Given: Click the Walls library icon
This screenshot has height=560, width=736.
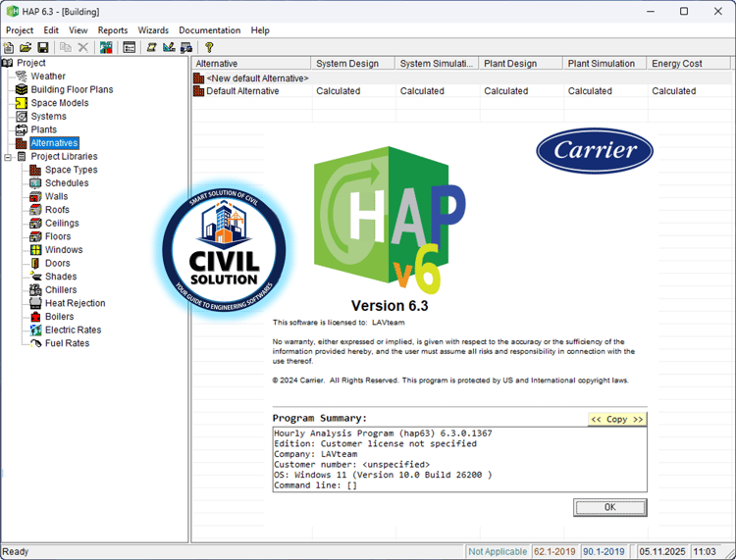Looking at the screenshot, I should click(35, 196).
